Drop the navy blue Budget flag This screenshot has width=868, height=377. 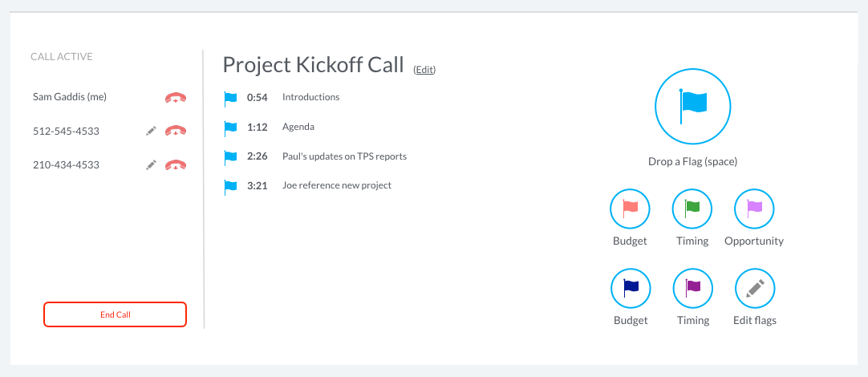coord(631,288)
